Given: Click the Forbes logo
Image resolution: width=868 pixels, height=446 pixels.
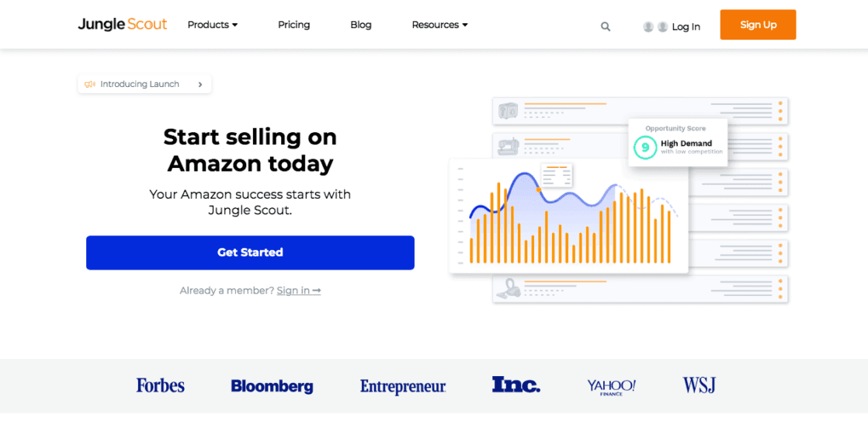Looking at the screenshot, I should 161,385.
